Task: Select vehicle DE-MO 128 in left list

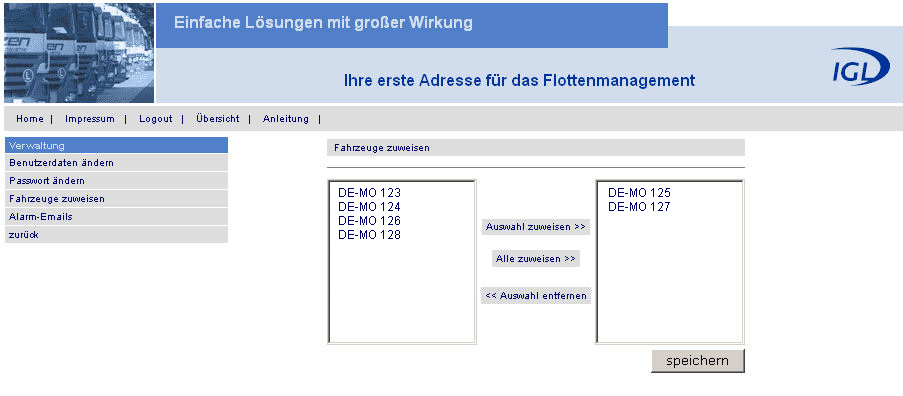Action: click(x=369, y=235)
